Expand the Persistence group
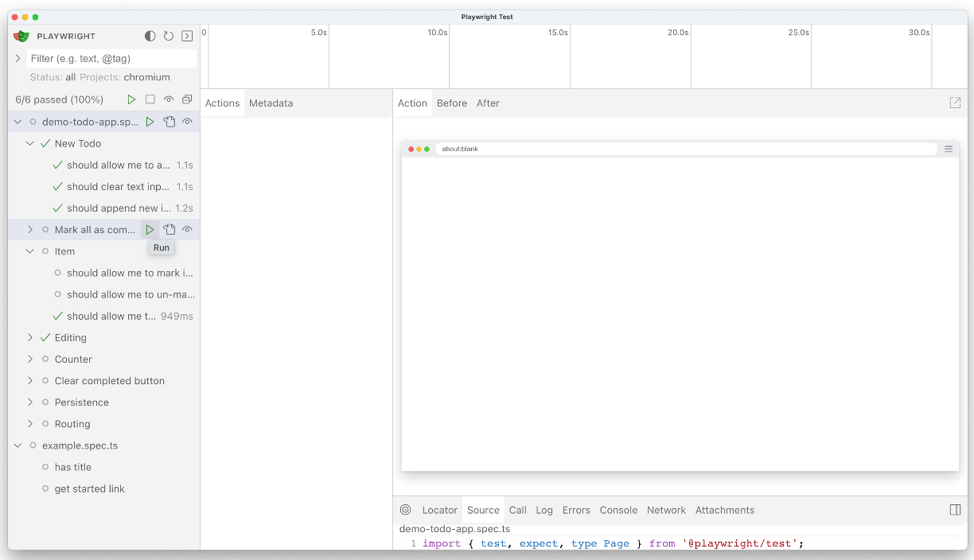974x560 pixels. (x=30, y=402)
